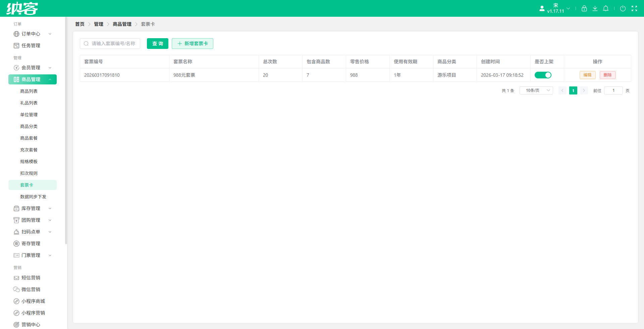This screenshot has width=644, height=329.
Task: Click the 前往 page number field
Action: click(x=613, y=90)
